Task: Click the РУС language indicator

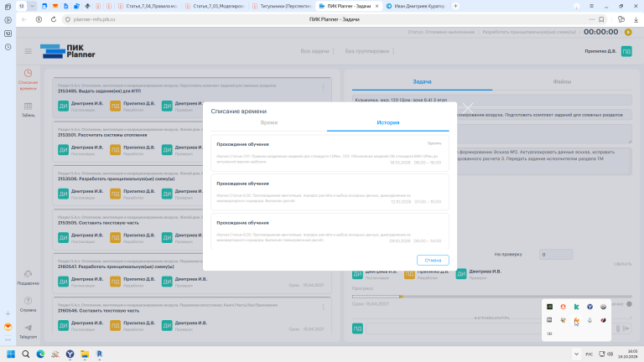Action: (589, 354)
